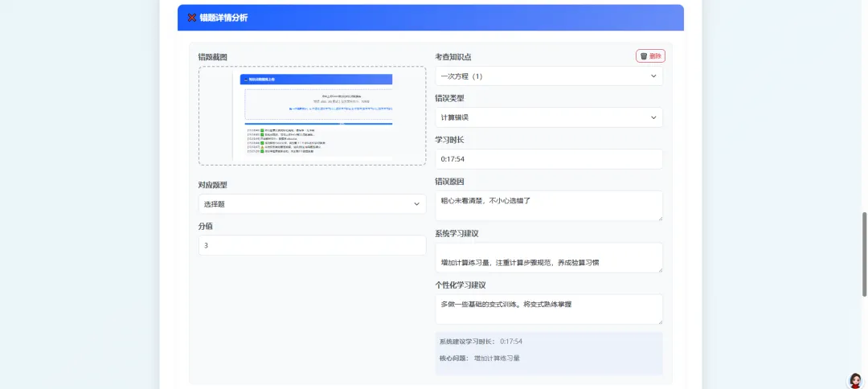Click the 错题截图 screenshot thumbnail
Viewport: 868px width, 389px height.
pyautogui.click(x=312, y=116)
